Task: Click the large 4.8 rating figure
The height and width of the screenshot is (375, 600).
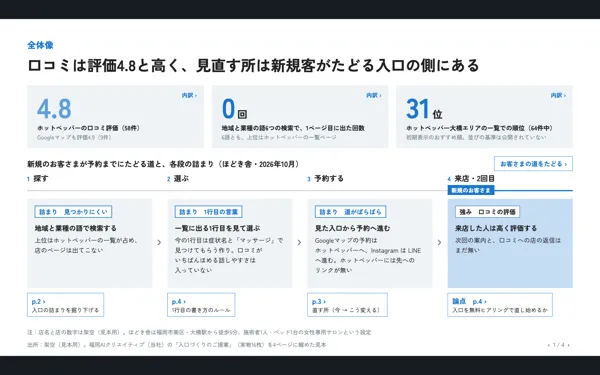Action: (54, 109)
